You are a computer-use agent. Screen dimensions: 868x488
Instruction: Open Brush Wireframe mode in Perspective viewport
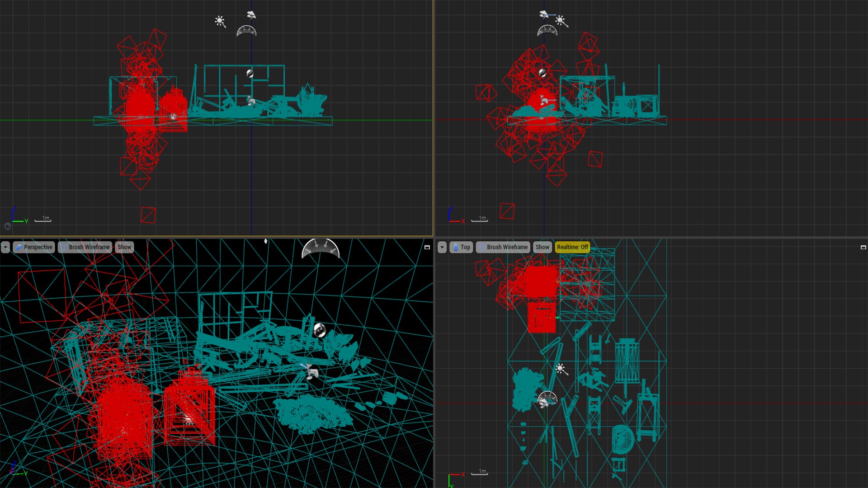click(x=85, y=247)
